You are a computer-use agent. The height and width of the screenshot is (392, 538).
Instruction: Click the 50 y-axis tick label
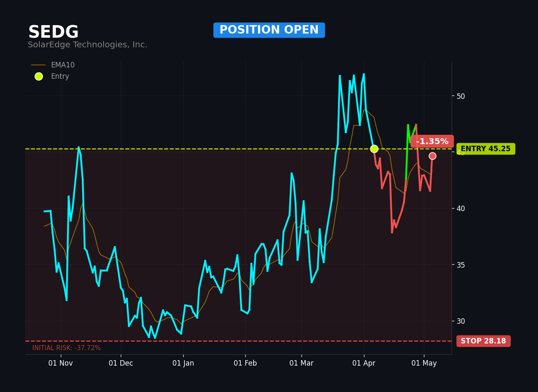[x=461, y=96]
